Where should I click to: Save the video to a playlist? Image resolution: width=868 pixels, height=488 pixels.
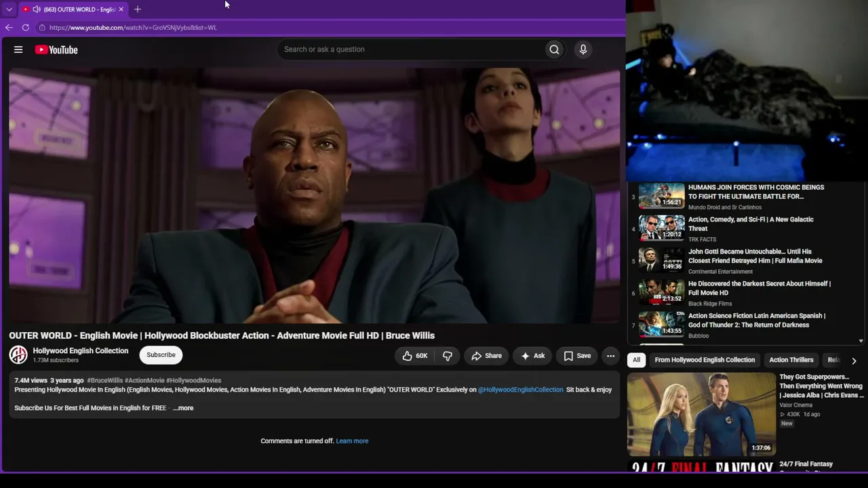(577, 356)
